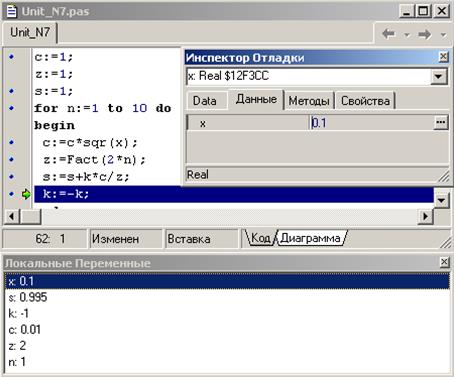Click the 'begin' keyword line
This screenshot has height=377, width=454.
(x=54, y=126)
